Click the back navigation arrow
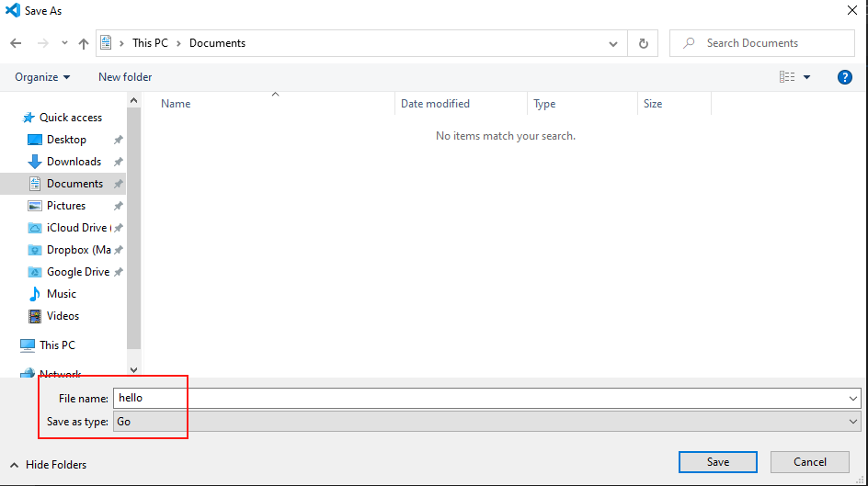Viewport: 868px width, 486px height. 16,43
